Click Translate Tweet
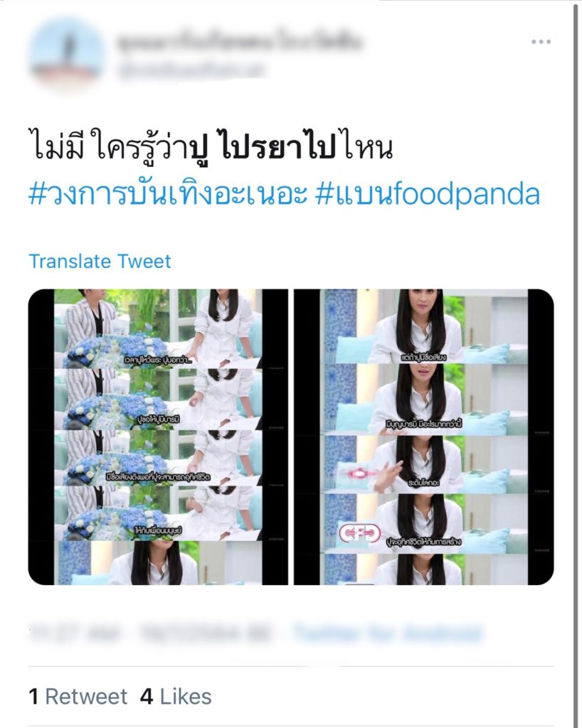Screen dimensions: 582x728 coord(100,262)
